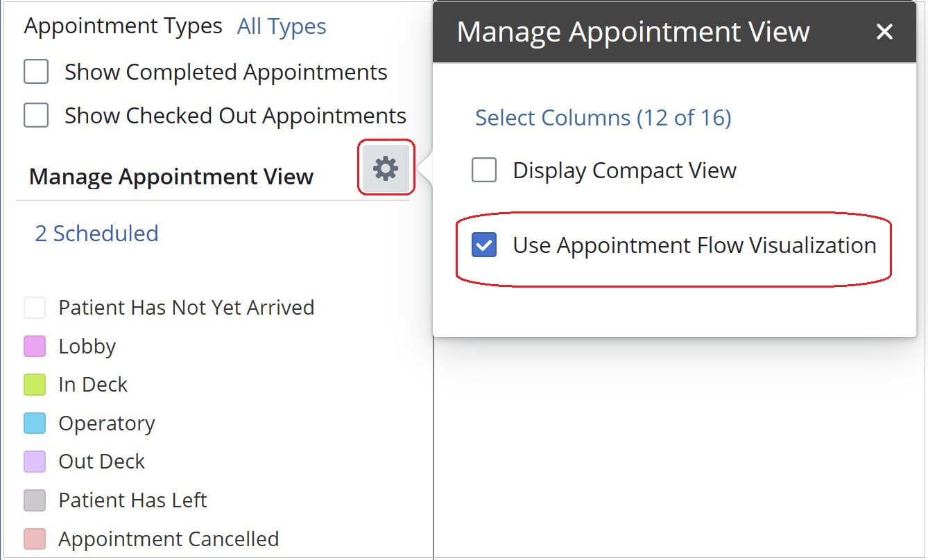
Task: Open settings via the gear icon
Action: point(386,167)
